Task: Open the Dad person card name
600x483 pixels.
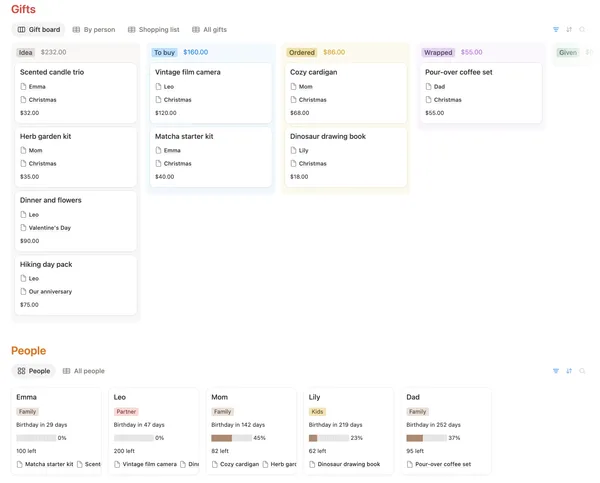Action: tap(413, 397)
